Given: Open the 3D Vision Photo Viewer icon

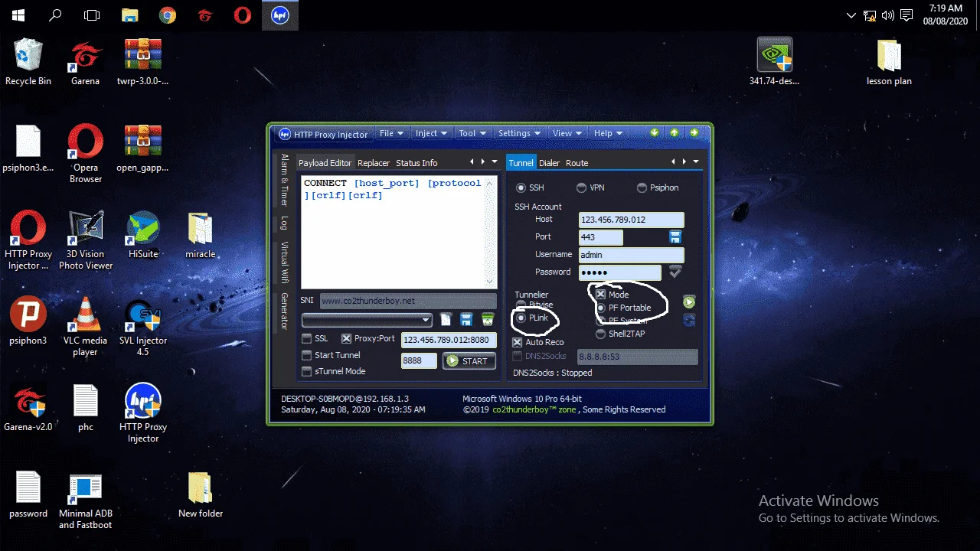Looking at the screenshot, I should [x=85, y=240].
